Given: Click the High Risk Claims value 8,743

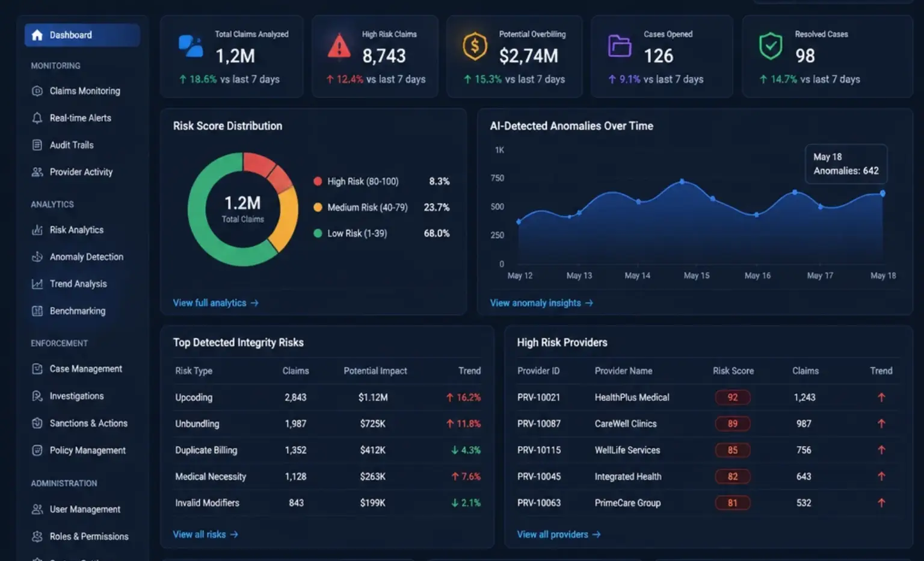Looking at the screenshot, I should click(x=384, y=56).
